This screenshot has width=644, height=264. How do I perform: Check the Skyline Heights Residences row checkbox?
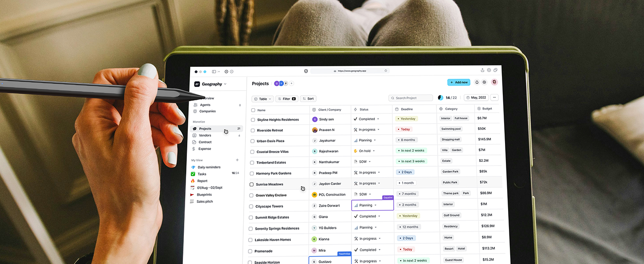click(253, 120)
